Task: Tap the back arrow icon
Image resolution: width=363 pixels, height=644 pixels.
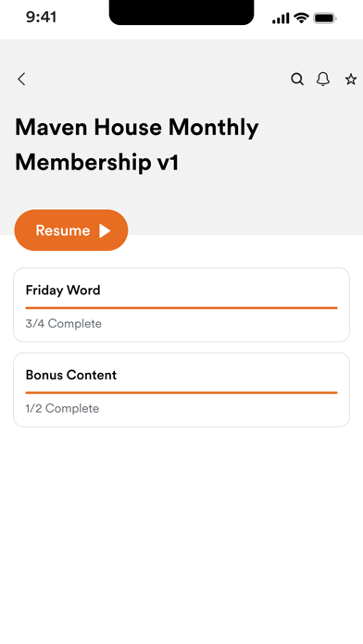Action: click(21, 79)
